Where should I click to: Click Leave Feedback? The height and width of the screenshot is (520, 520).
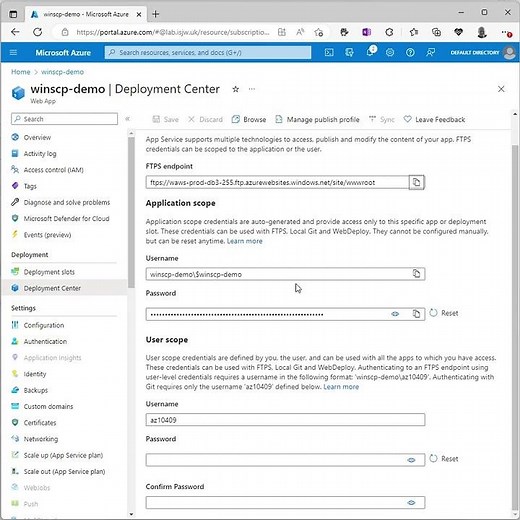pos(434,119)
